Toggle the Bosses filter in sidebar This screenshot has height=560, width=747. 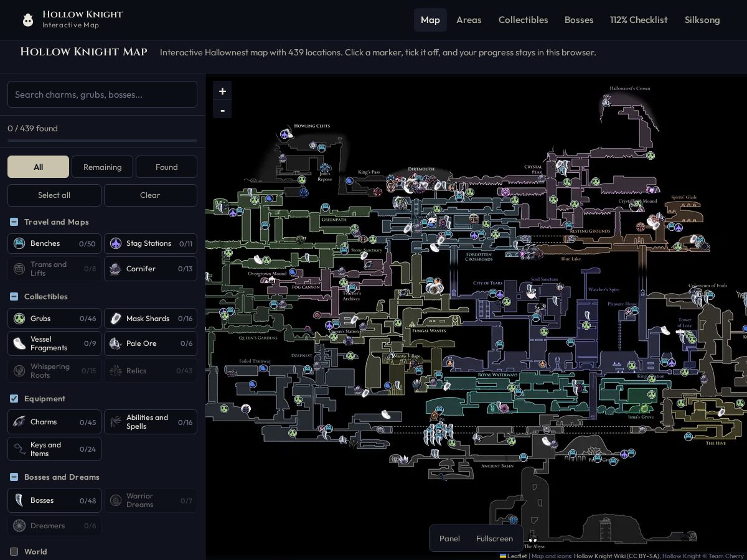(54, 500)
